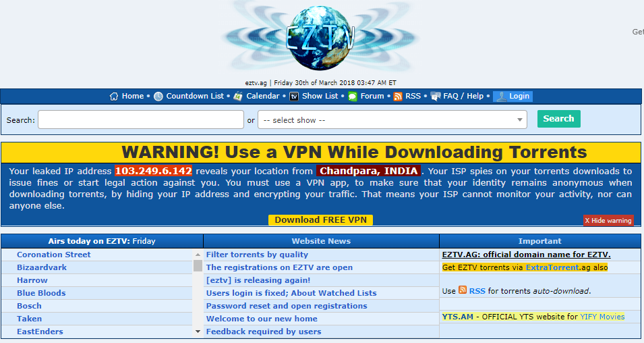
Task: Click the Website News header
Action: click(321, 241)
